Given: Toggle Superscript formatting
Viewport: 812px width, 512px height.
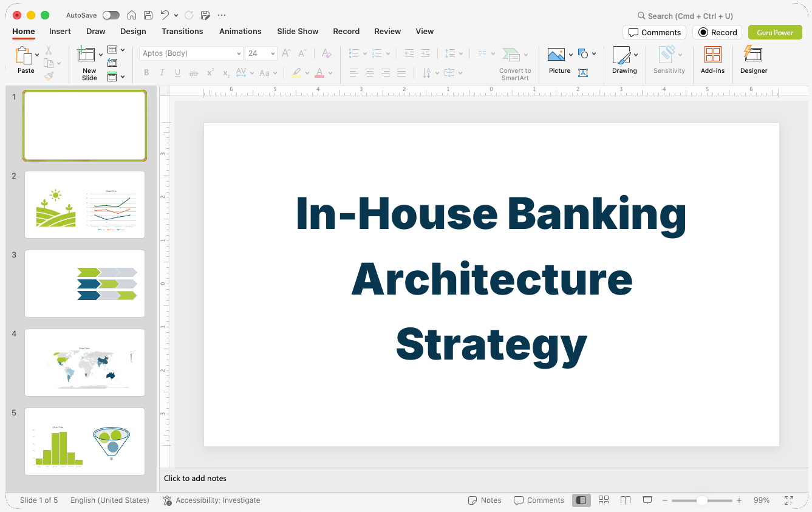Looking at the screenshot, I should tap(210, 73).
